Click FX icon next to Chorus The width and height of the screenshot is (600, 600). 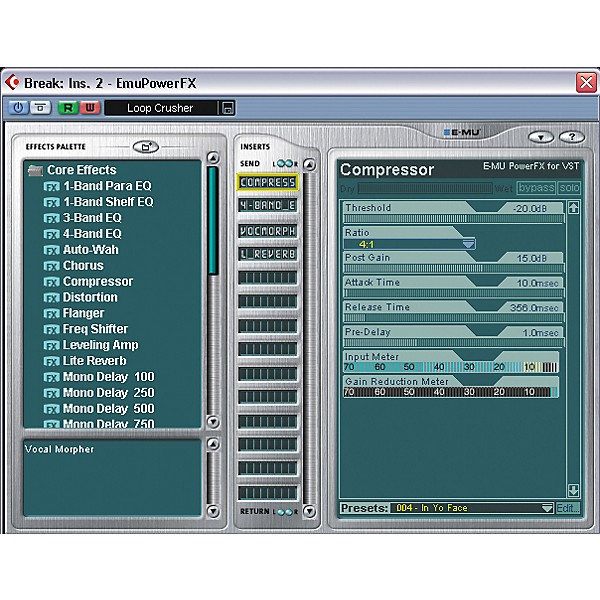[52, 266]
